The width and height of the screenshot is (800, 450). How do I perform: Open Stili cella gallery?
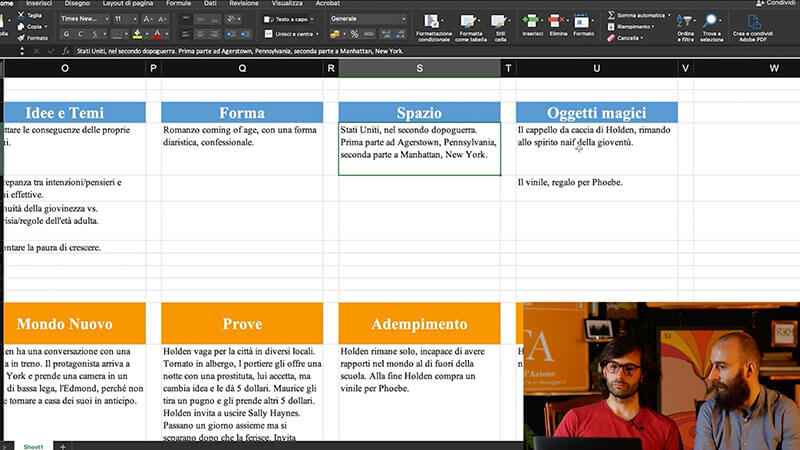click(x=500, y=27)
